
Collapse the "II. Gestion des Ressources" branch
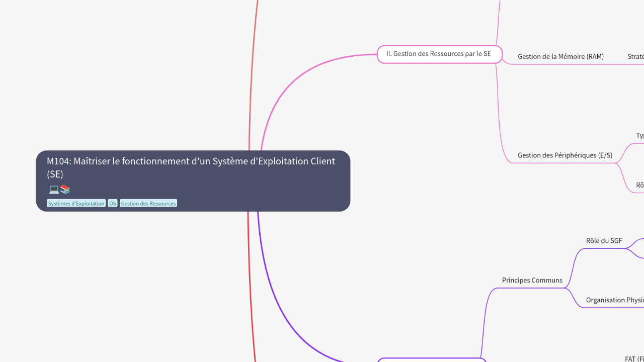[501, 54]
